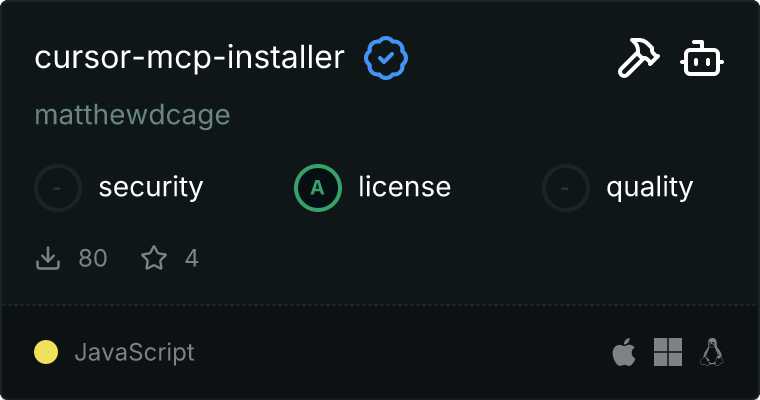This screenshot has width=760, height=400.
Task: Click the blue verified badge icon
Action: 385,59
